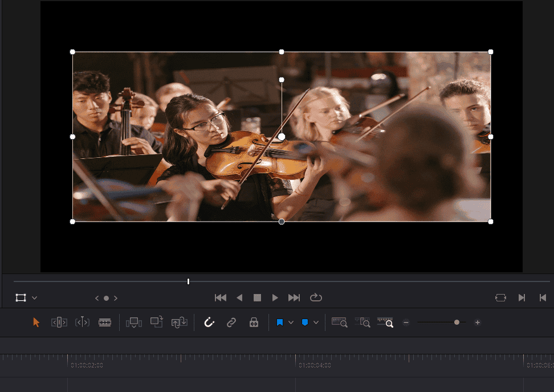This screenshot has height=392, width=554.
Task: Click the full extent zoom icon
Action: point(339,322)
